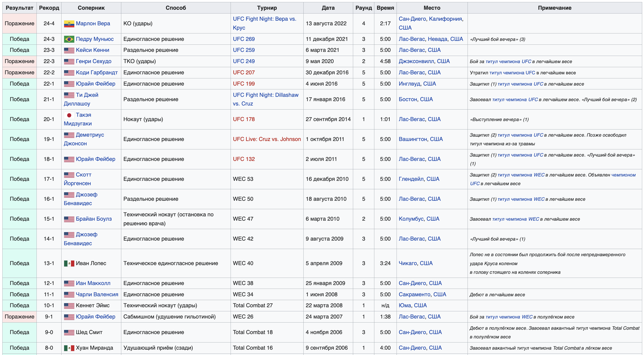Click the US flag beside Деметриус Джонсон
Viewport: 644px width, 355px height.
click(x=69, y=135)
